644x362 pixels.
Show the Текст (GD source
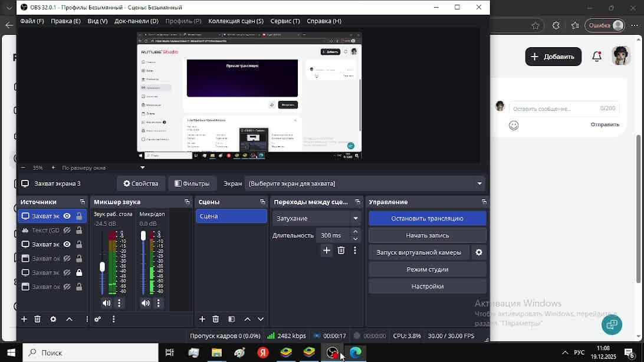pyautogui.click(x=67, y=231)
